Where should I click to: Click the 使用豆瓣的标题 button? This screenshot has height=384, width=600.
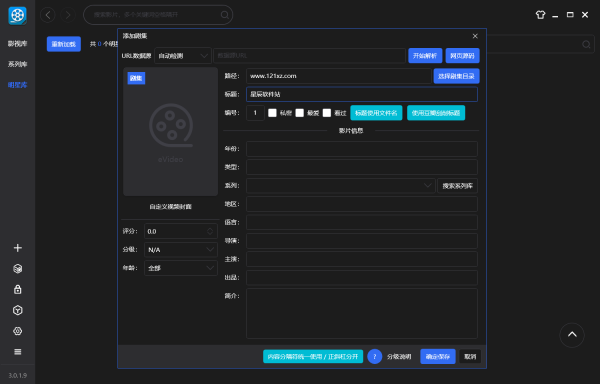[x=436, y=113]
